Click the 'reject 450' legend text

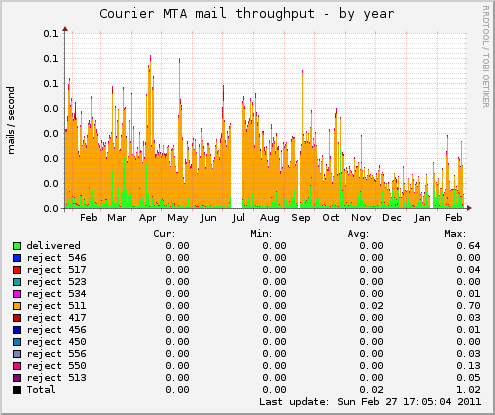coord(56,342)
